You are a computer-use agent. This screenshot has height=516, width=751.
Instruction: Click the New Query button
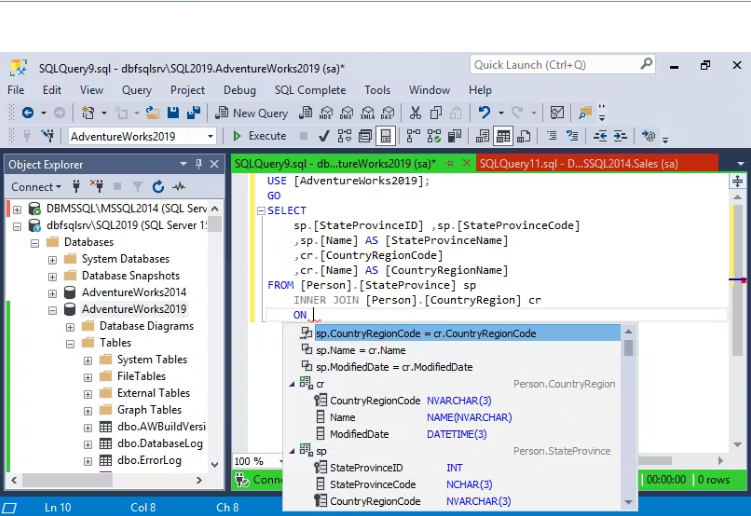[x=251, y=113]
